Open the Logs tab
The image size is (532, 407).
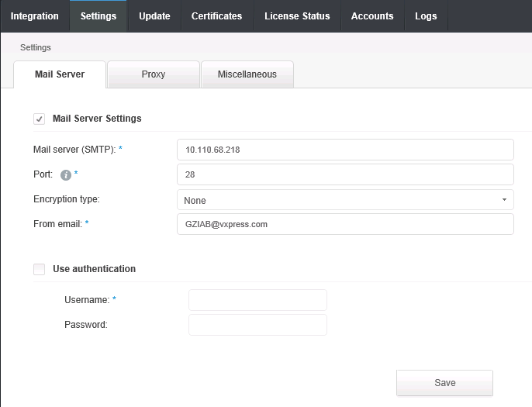click(426, 16)
